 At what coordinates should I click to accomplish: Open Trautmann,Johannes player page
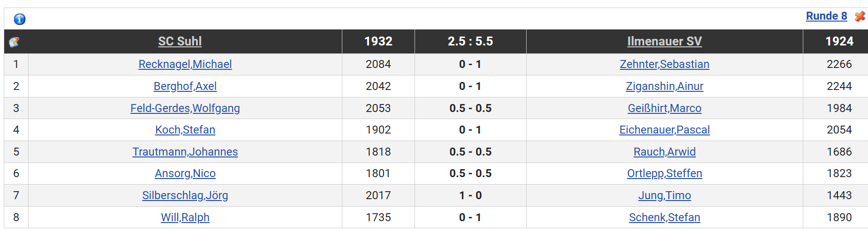[x=185, y=152]
